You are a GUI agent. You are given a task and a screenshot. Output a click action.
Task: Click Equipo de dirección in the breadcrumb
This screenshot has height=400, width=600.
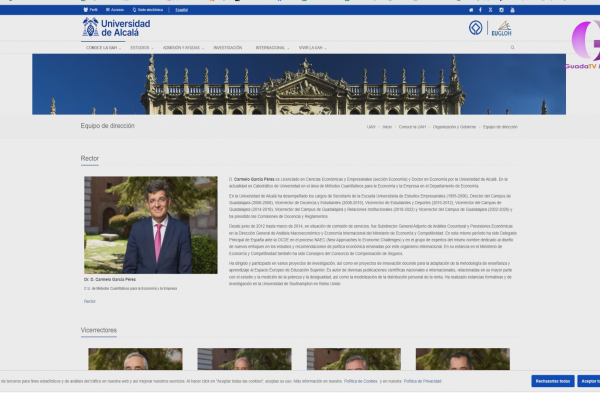click(x=500, y=127)
